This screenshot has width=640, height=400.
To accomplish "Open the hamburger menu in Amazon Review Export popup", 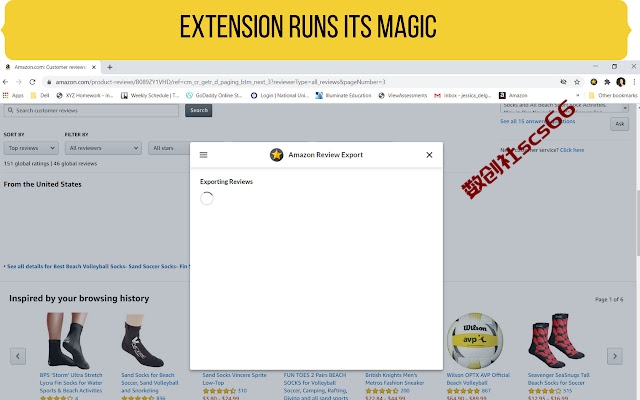I will (x=203, y=155).
